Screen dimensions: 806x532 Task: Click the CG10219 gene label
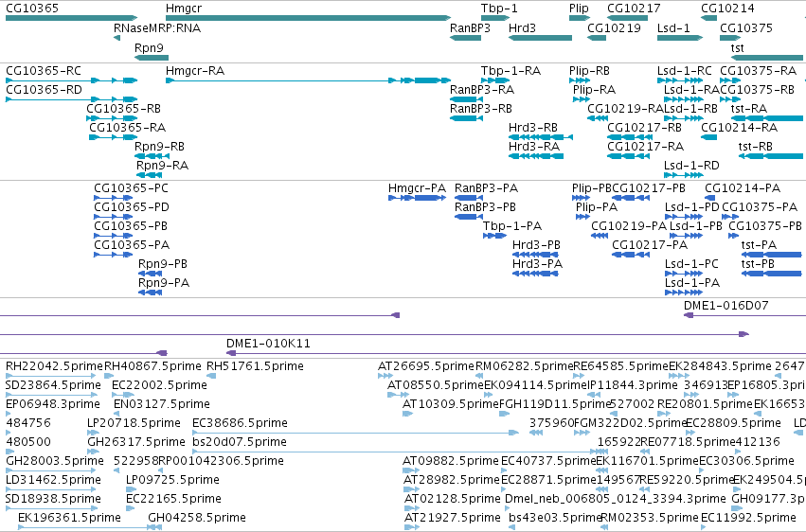click(615, 28)
